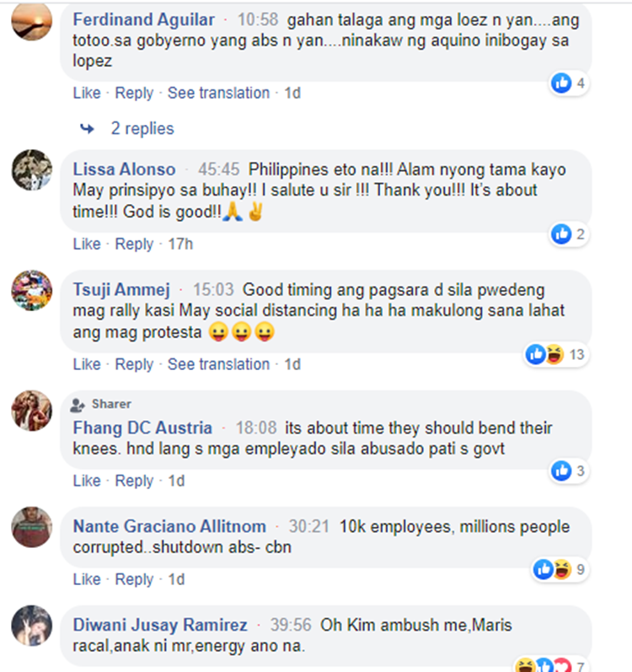The width and height of the screenshot is (632, 672).
Task: Open Diwani Jusay Ramirez's profile name link
Action: tap(160, 625)
